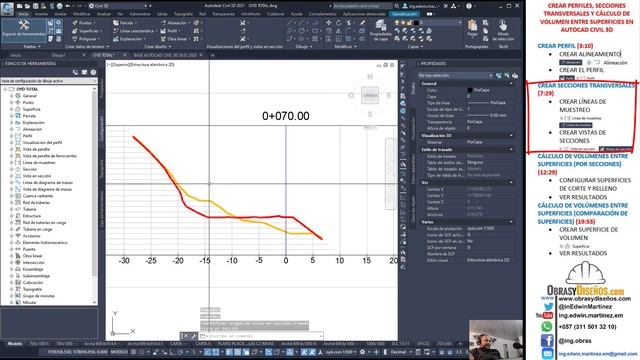
Task: Open the workspace Civil 3D dropdown
Action: [x=118, y=6]
